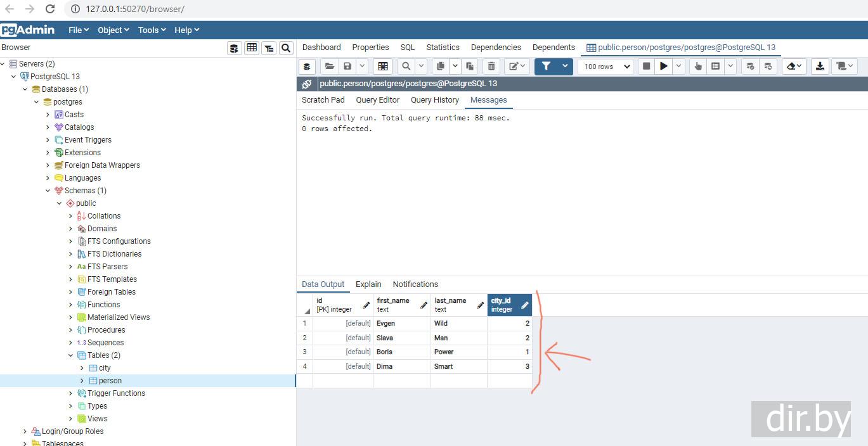Switch to the Query History tab
Screen dimensions: 868x446
434,100
